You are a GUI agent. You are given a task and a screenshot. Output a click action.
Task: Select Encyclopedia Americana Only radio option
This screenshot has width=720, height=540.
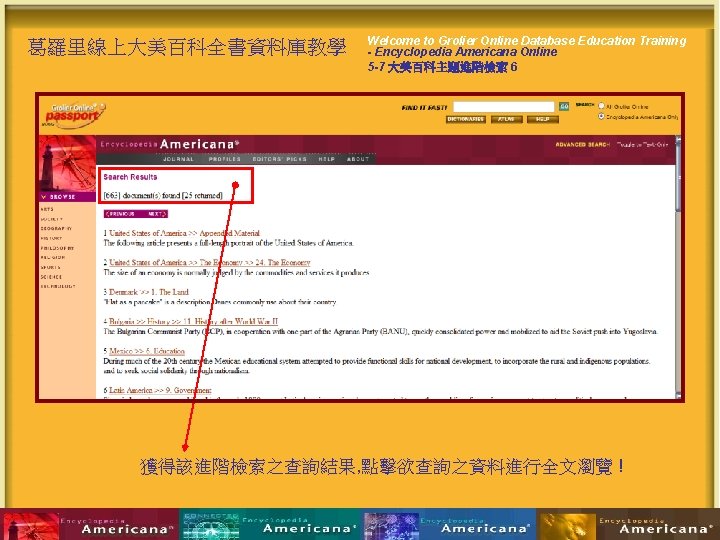pos(601,117)
